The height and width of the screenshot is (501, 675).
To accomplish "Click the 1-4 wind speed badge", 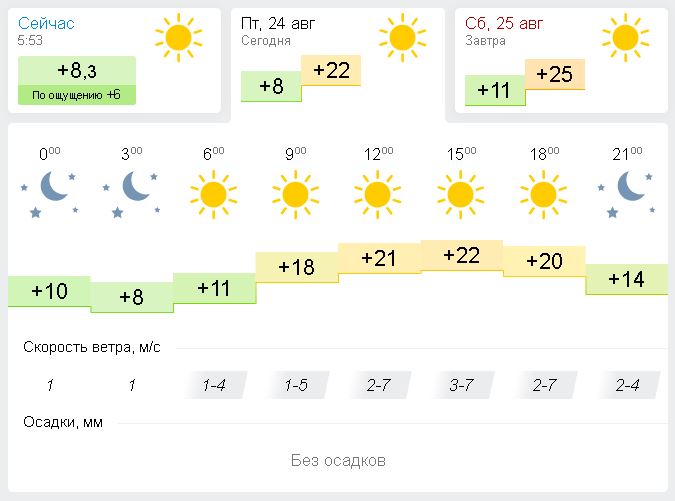I will 214,386.
